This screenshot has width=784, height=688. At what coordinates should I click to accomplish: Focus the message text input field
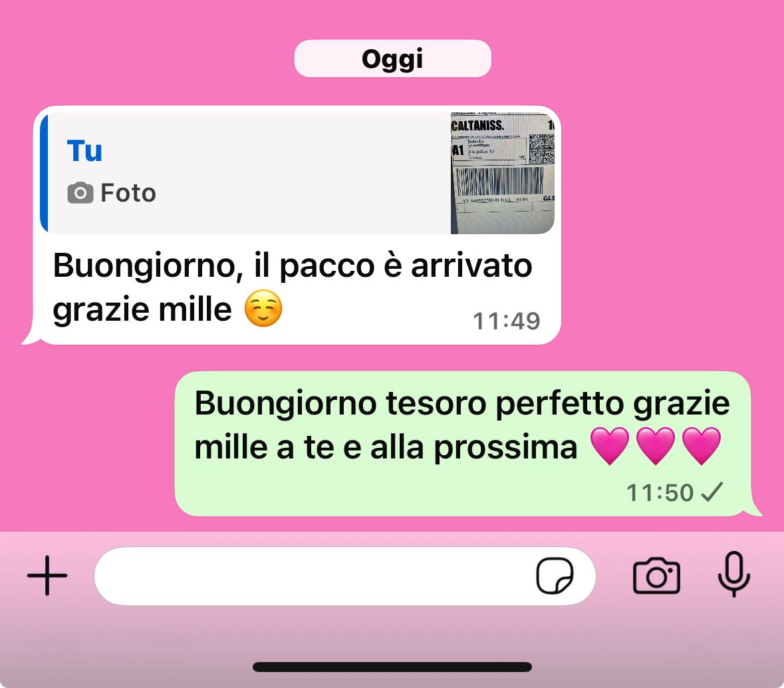[x=345, y=576]
